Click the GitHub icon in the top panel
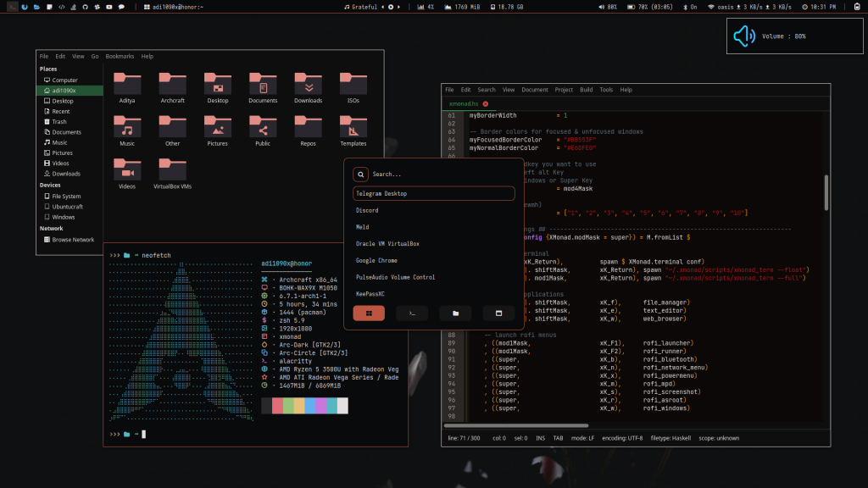868x488 pixels. tap(85, 7)
